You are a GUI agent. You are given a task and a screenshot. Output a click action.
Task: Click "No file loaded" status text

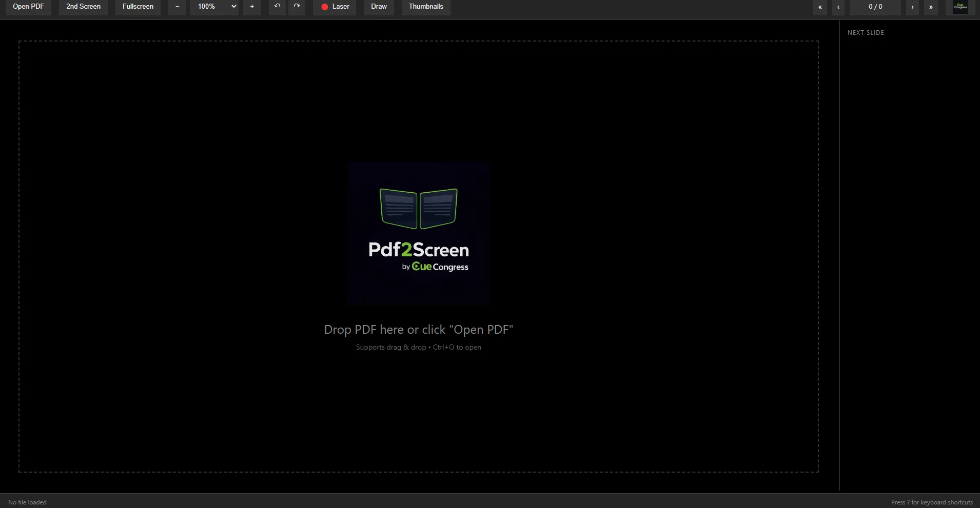[27, 502]
